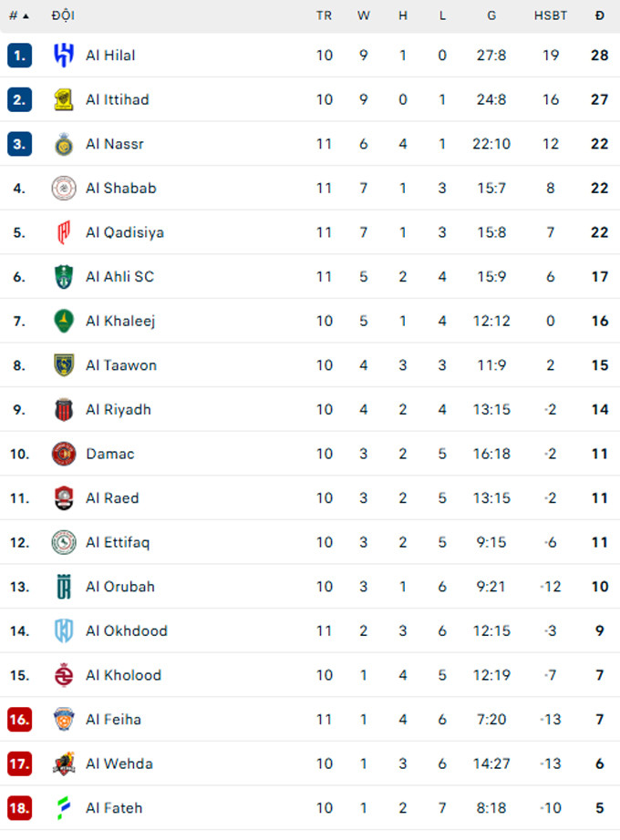The width and height of the screenshot is (620, 840).
Task: Sort table by rank number column
Action: pyautogui.click(x=18, y=15)
